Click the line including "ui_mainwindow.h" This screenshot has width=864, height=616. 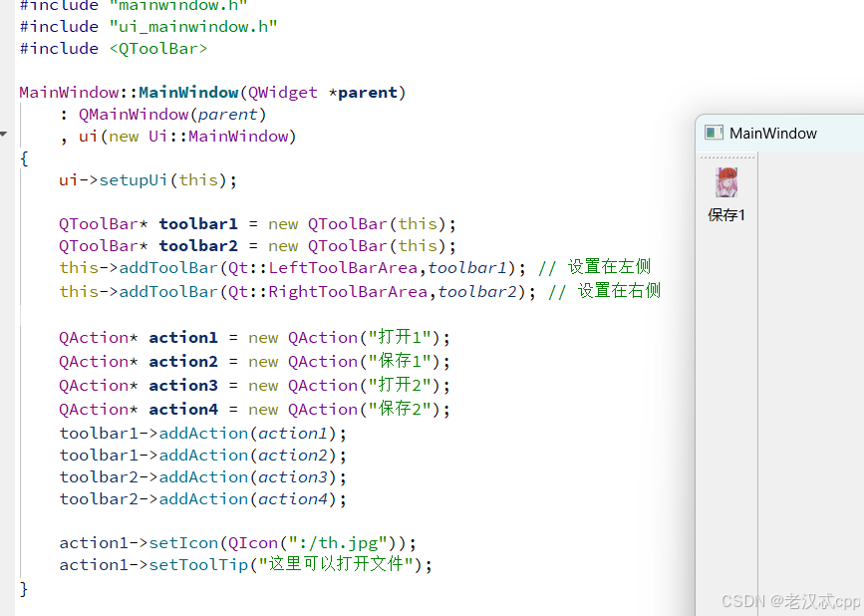[x=148, y=27]
